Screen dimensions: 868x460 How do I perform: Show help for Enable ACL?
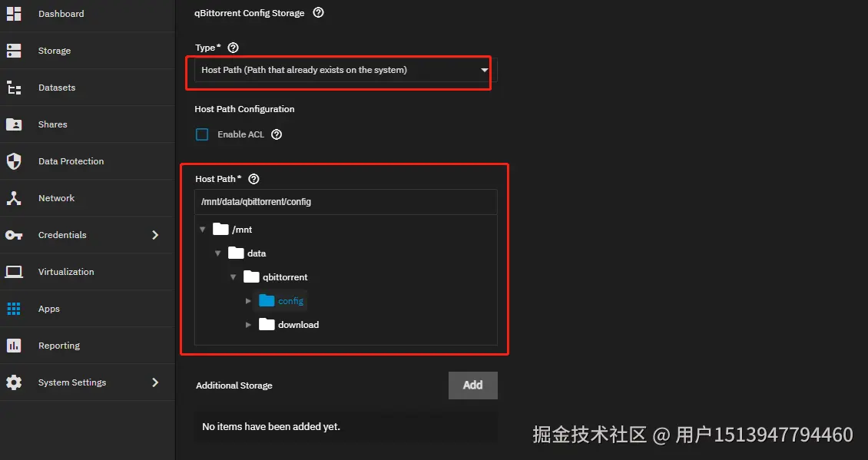pos(277,134)
